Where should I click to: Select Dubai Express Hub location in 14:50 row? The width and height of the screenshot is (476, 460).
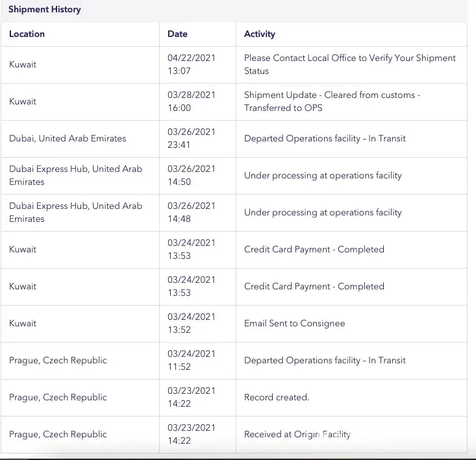pyautogui.click(x=75, y=175)
